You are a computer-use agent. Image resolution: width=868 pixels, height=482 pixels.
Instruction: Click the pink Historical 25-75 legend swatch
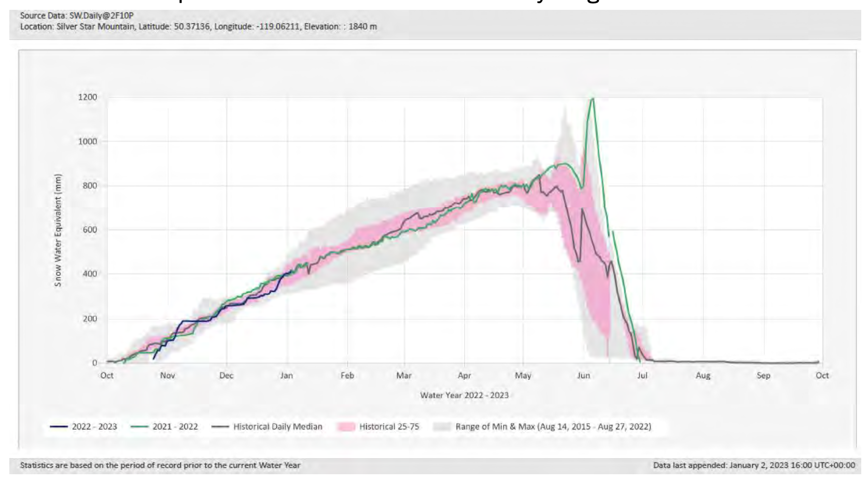coord(345,427)
